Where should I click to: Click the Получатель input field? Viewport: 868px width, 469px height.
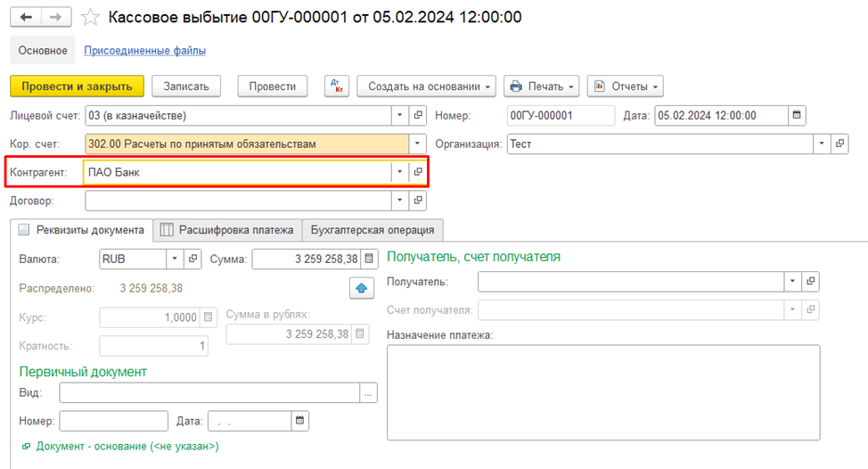(x=631, y=281)
